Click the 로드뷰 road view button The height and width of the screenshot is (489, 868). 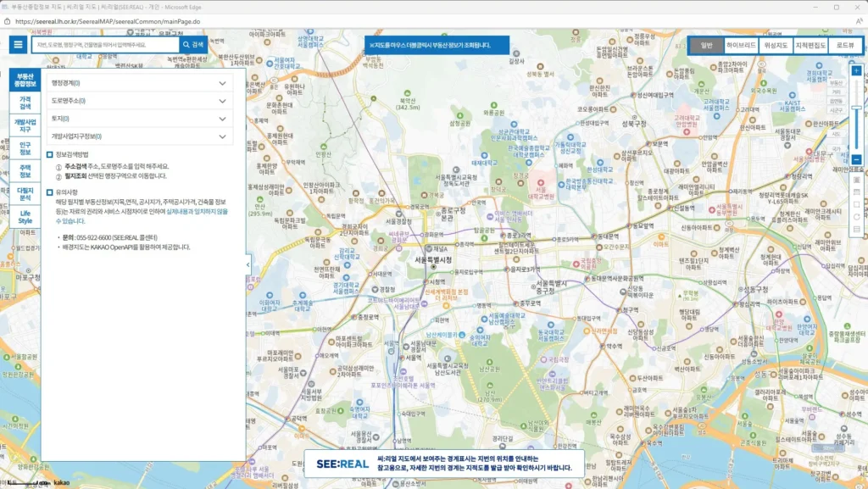point(844,46)
